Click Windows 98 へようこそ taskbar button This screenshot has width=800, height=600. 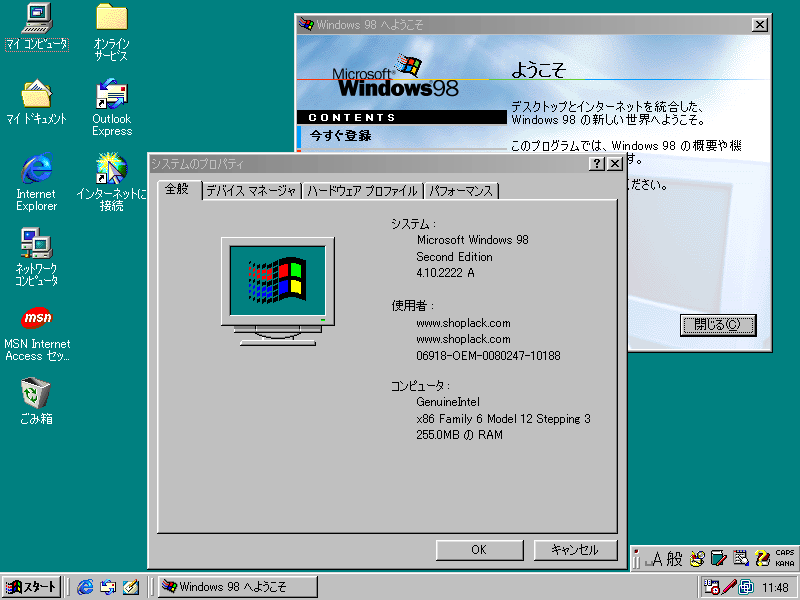237,587
